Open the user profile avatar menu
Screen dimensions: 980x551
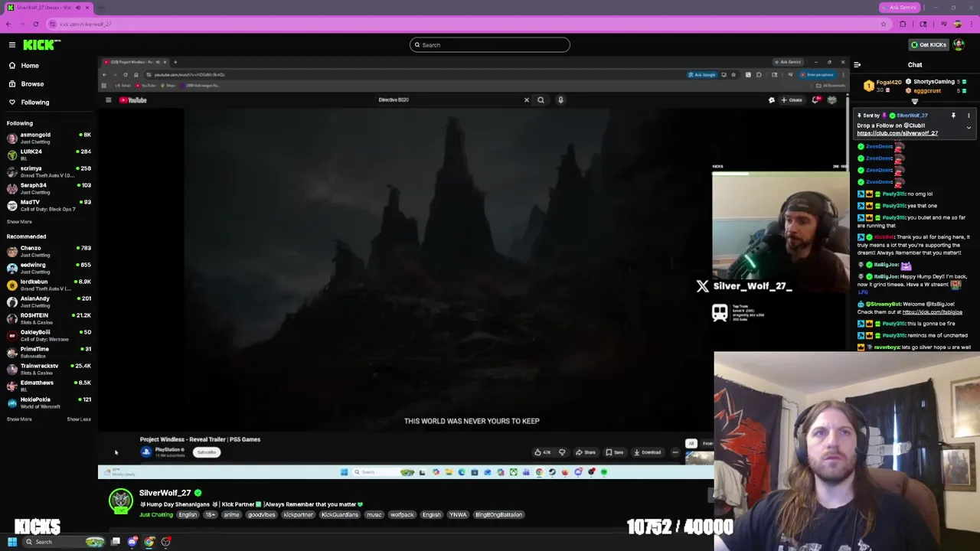click(959, 44)
